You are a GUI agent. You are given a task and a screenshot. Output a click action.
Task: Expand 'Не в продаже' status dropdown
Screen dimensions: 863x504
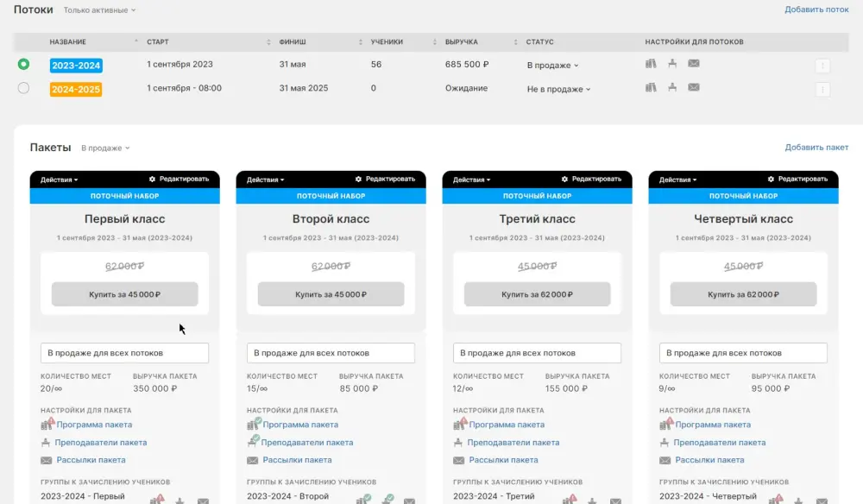[558, 89]
